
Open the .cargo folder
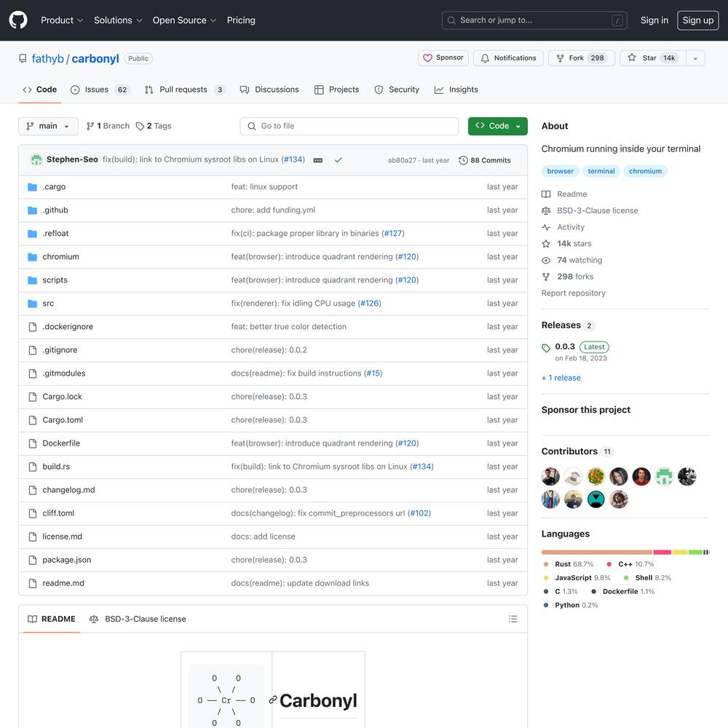pos(54,186)
